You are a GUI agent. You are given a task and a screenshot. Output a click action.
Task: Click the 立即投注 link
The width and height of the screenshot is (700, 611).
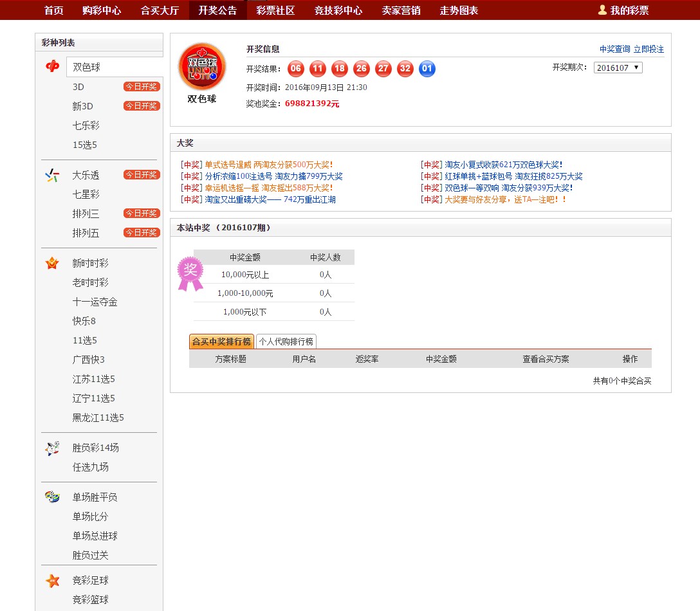pos(649,49)
